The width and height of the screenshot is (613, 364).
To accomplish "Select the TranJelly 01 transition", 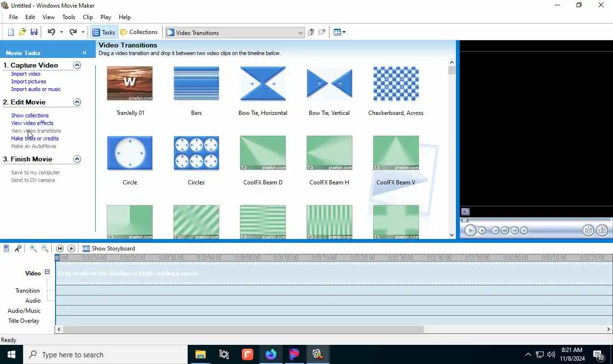I will click(x=130, y=83).
